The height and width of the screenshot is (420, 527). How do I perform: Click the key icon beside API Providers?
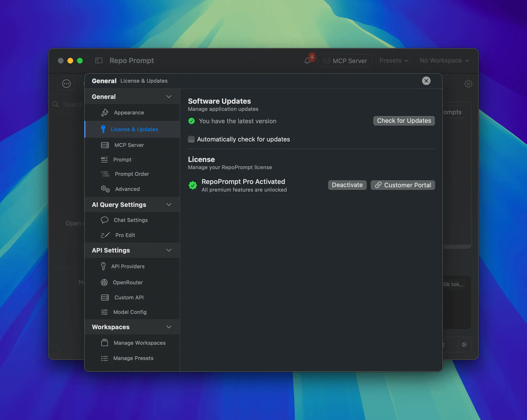pyautogui.click(x=103, y=266)
